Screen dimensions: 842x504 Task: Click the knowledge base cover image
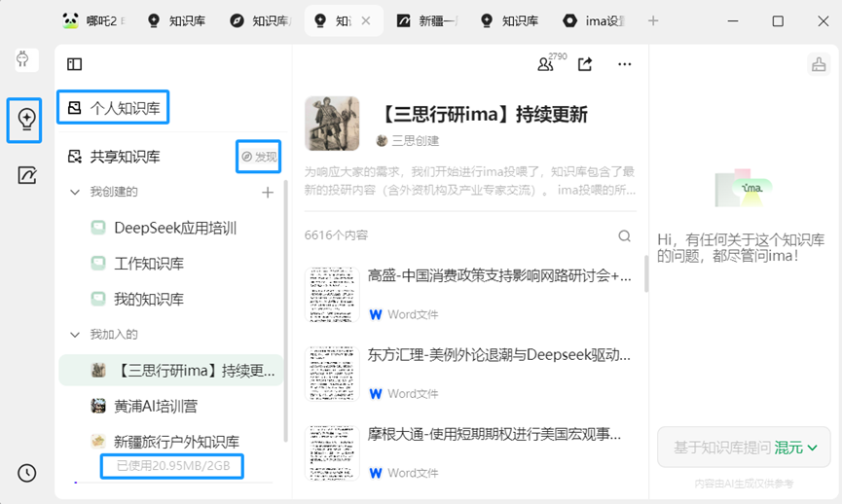[332, 124]
